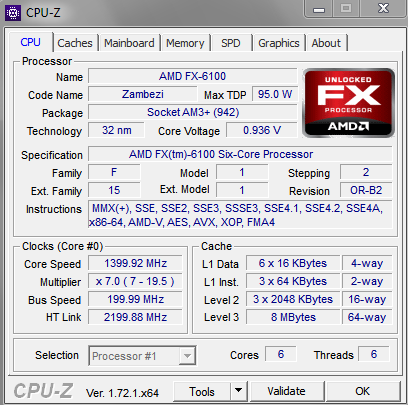
Task: Click the AMD FX Unlocked processor logo
Action: click(x=349, y=103)
